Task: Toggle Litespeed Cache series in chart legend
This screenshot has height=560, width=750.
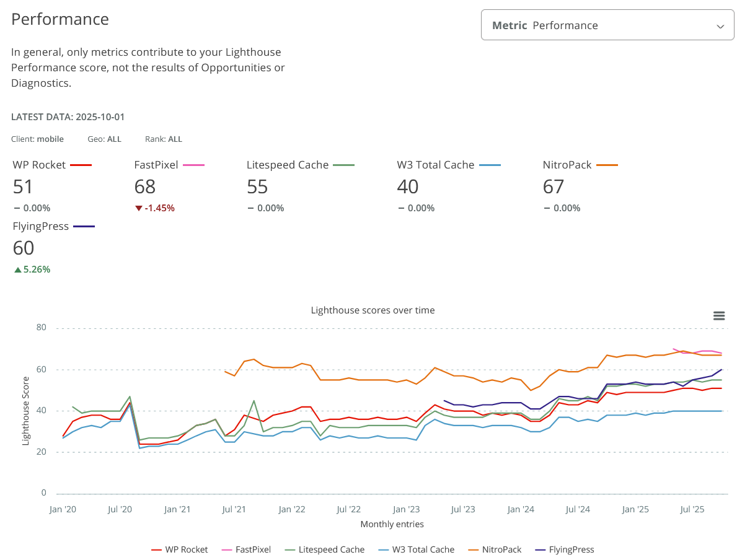Action: click(x=325, y=549)
